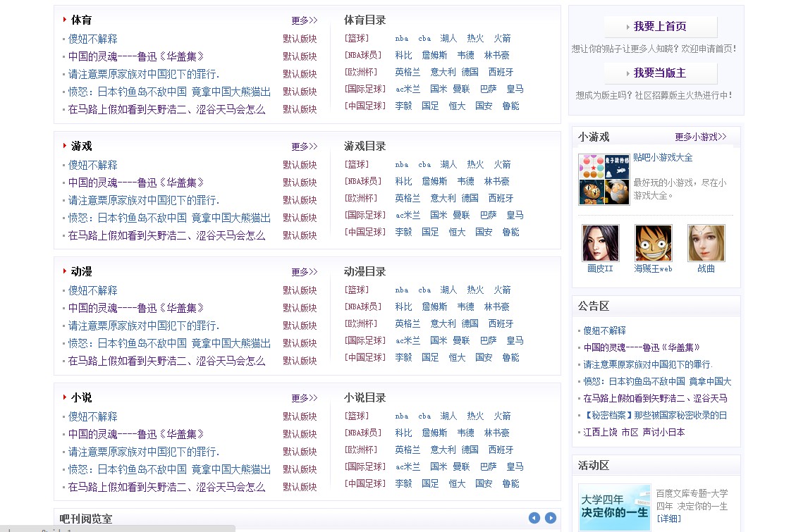
Task: Click 国安 in 小说目录
Action: click(484, 484)
